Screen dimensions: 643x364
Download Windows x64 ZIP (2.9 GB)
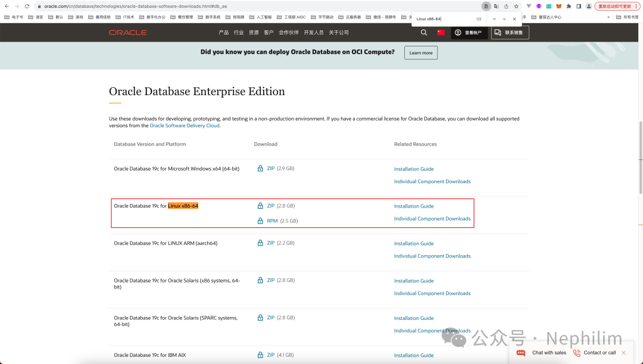[x=271, y=168]
